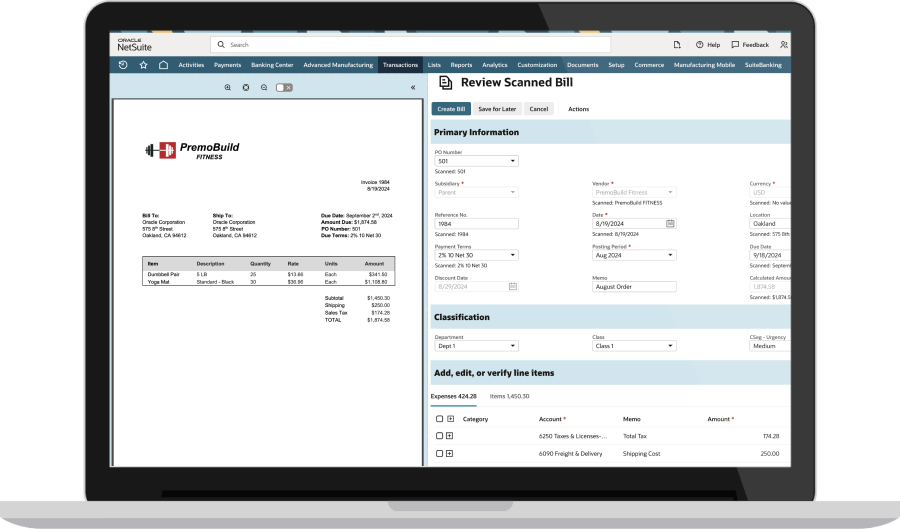The image size is (900, 529).
Task: Open the Transactions menu
Action: (400, 65)
